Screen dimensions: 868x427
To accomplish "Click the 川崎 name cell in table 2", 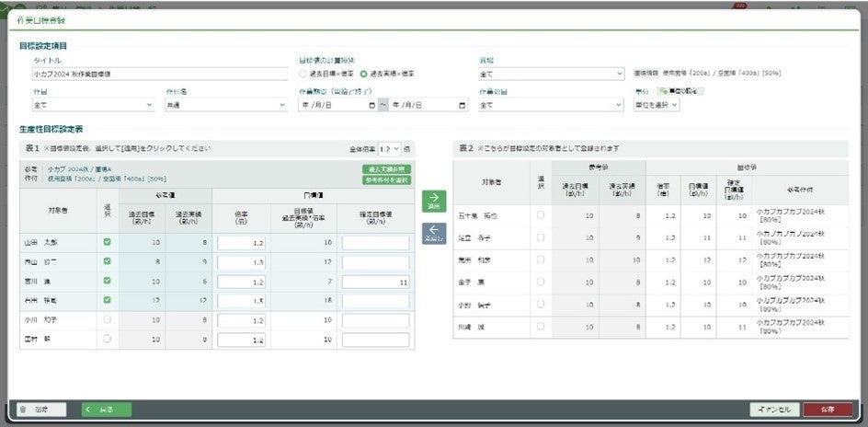I will (491, 327).
